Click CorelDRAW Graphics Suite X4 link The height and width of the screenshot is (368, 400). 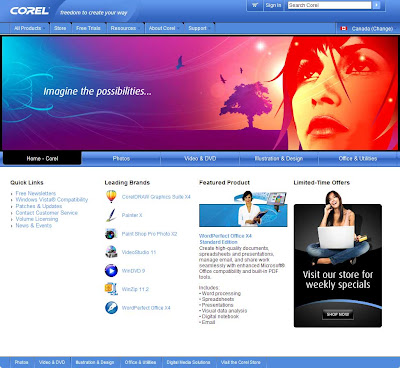pyautogui.click(x=156, y=197)
